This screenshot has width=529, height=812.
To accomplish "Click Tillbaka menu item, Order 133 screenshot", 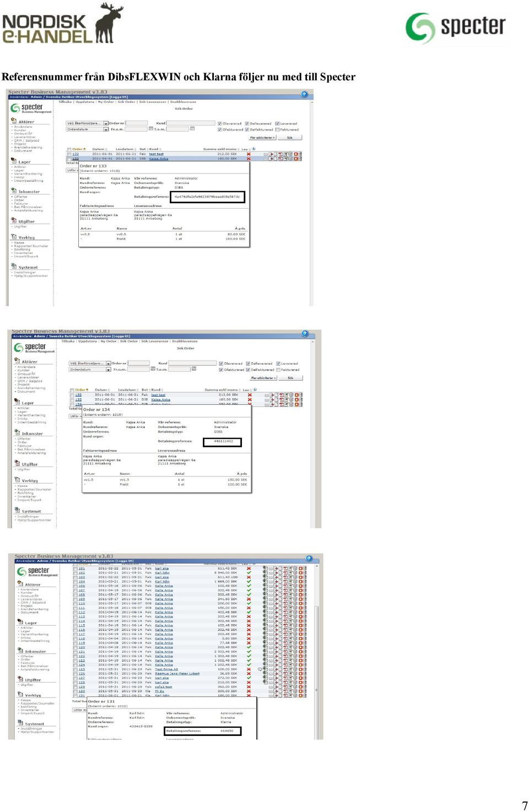I will click(x=65, y=102).
